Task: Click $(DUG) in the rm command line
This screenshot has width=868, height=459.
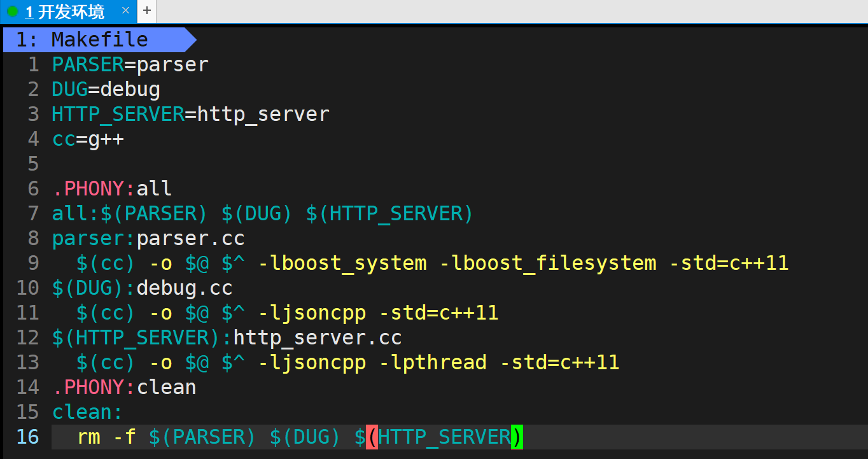Action: point(305,437)
